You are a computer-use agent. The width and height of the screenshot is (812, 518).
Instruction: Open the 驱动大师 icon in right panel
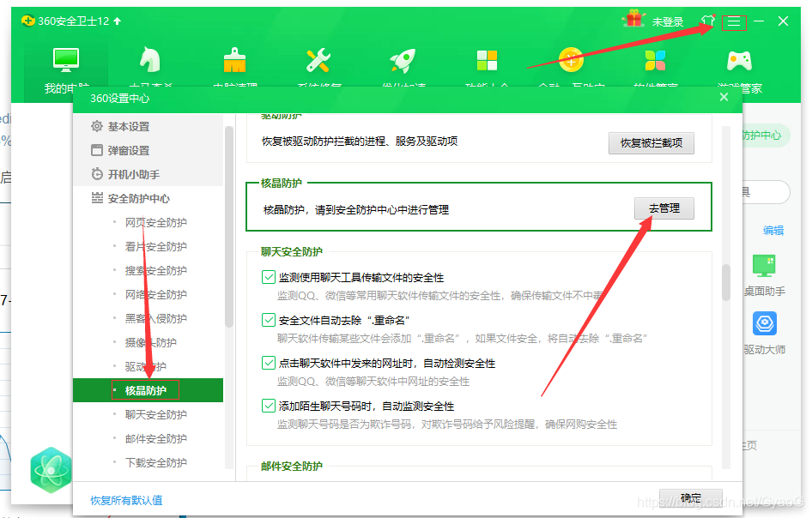765,324
